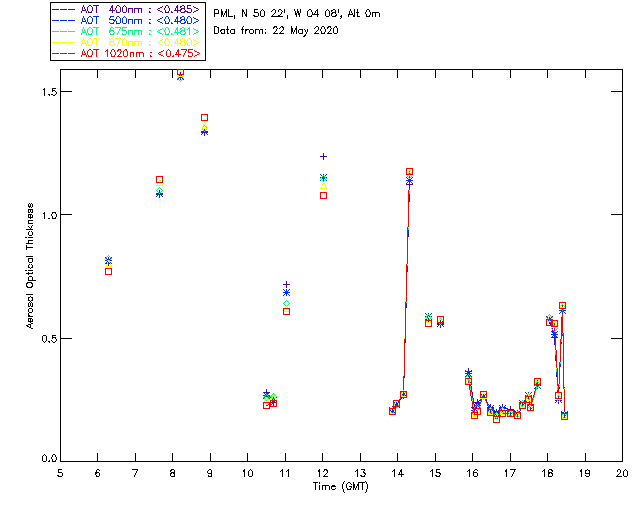Click the x-axis tick label 13
640x512 pixels.
point(360,473)
